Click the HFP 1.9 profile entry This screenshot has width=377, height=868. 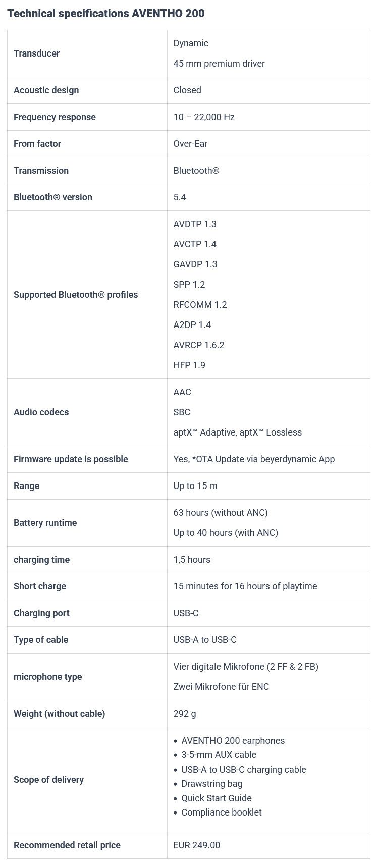click(x=189, y=365)
